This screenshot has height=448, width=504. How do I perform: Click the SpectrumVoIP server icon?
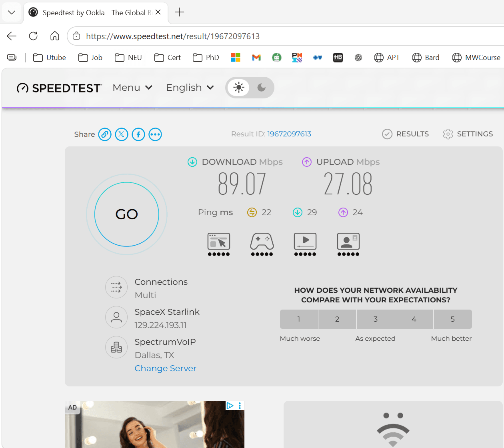tap(116, 347)
